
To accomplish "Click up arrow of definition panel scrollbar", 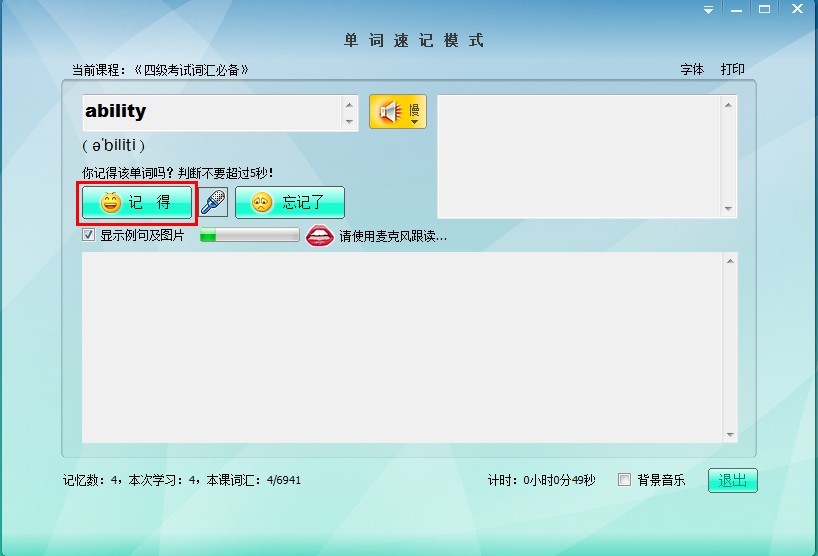I will pos(728,105).
